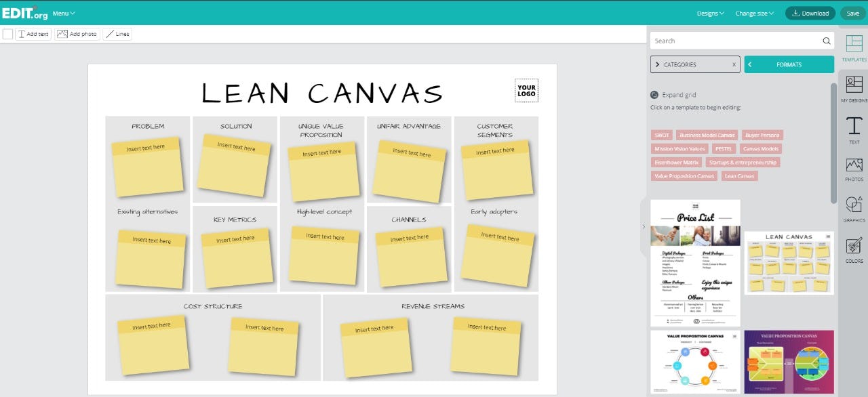Click the Download button

click(x=810, y=13)
